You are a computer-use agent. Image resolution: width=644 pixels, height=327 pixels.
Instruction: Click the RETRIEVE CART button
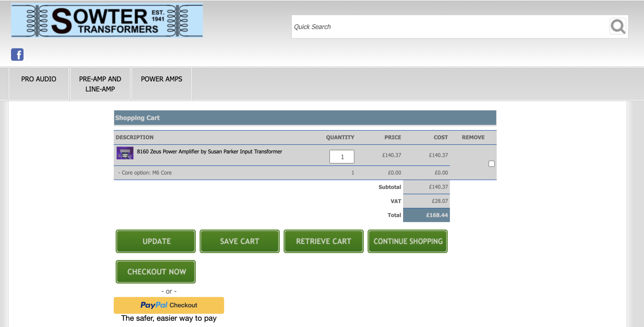[x=324, y=241]
